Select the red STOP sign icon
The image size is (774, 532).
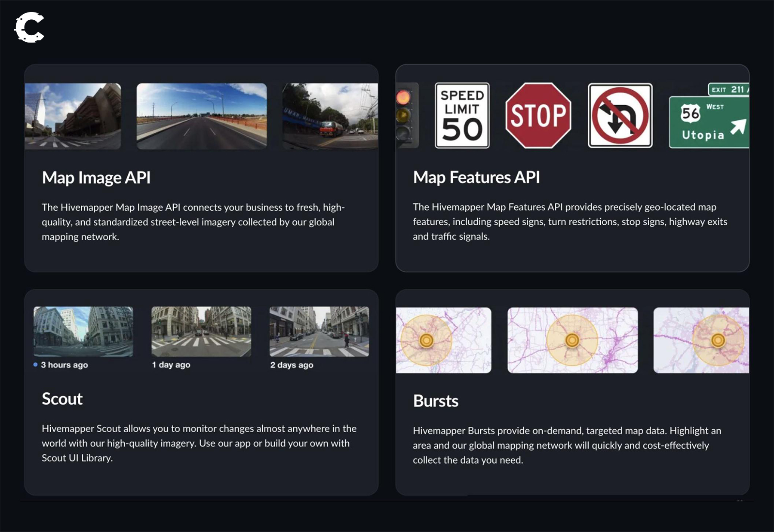point(538,116)
